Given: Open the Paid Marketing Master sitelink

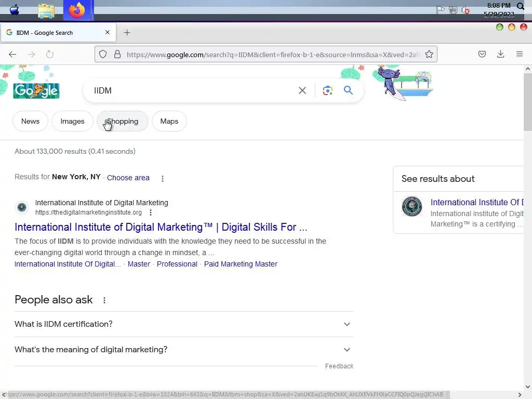Looking at the screenshot, I should click(241, 264).
